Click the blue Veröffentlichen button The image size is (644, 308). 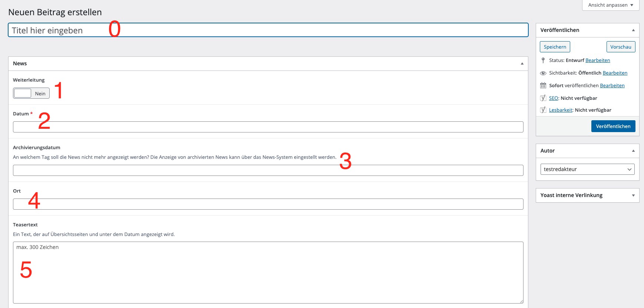tap(613, 126)
